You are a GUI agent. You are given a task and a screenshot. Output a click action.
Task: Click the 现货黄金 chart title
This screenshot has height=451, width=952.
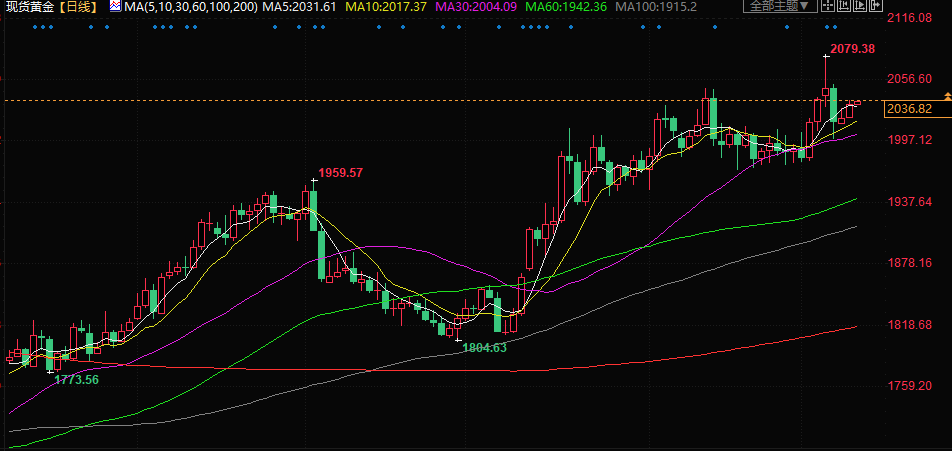27,7
